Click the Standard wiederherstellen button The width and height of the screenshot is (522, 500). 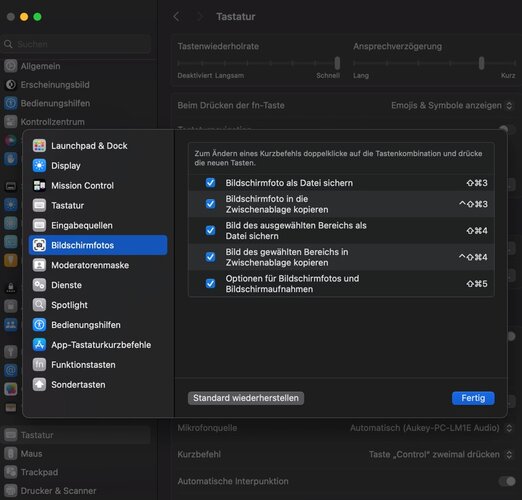tap(246, 398)
